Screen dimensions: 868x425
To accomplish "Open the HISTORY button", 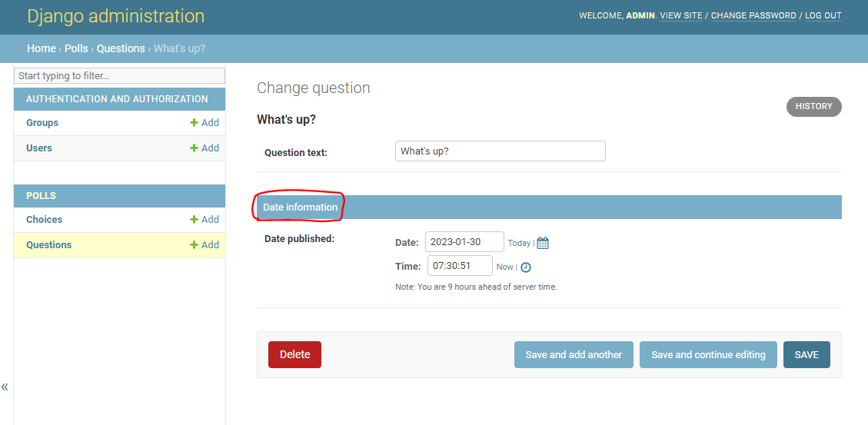I will [x=813, y=107].
